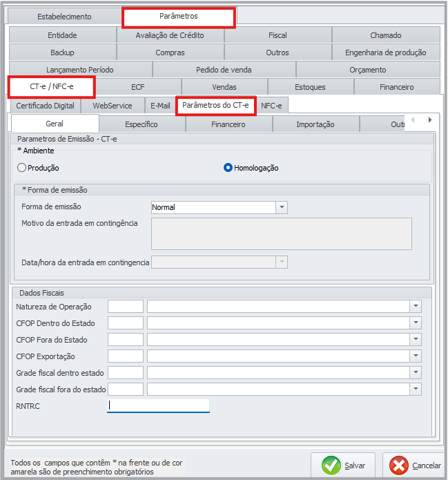Select the Produção environment radio button
The width and height of the screenshot is (448, 480).
(x=22, y=168)
